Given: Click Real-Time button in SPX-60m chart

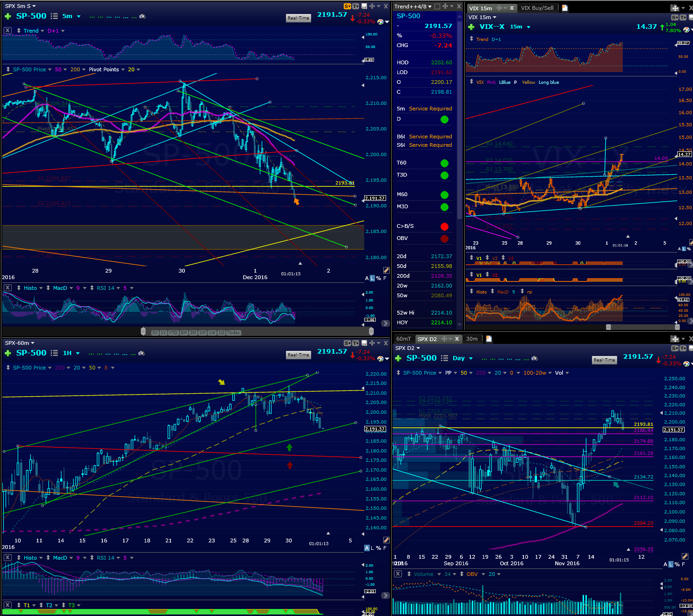Looking at the screenshot, I should pos(298,355).
